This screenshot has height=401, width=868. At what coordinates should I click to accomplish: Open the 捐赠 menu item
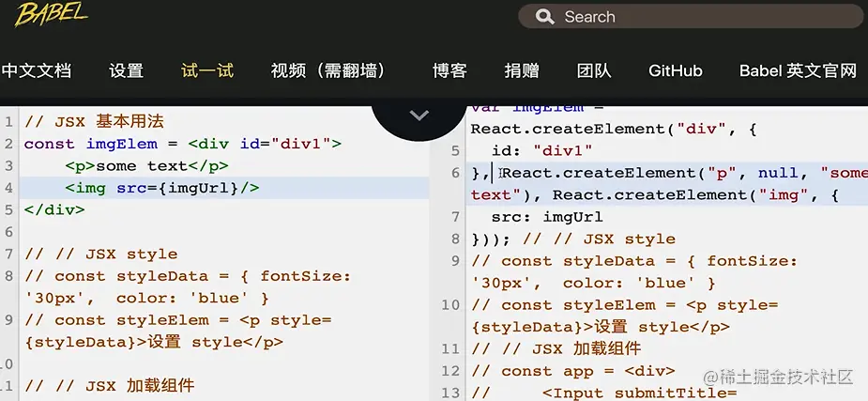point(522,70)
